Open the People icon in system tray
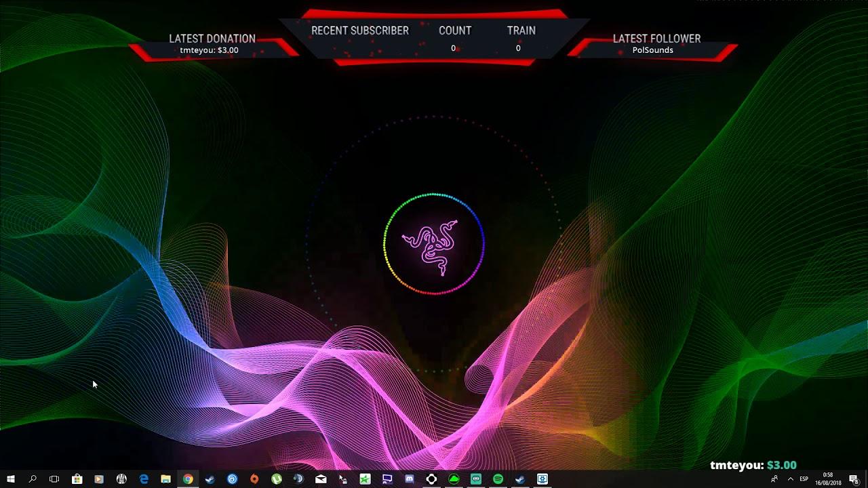 tap(774, 479)
